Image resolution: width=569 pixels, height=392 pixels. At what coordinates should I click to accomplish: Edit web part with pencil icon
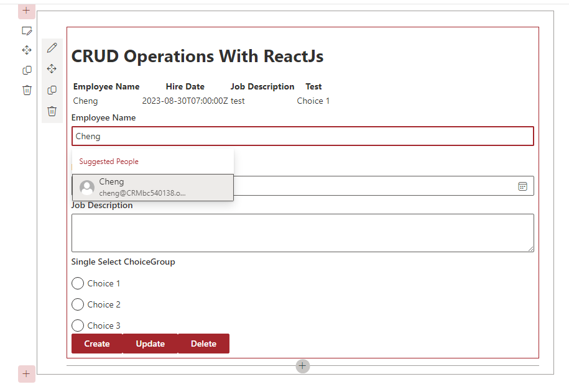click(x=52, y=48)
